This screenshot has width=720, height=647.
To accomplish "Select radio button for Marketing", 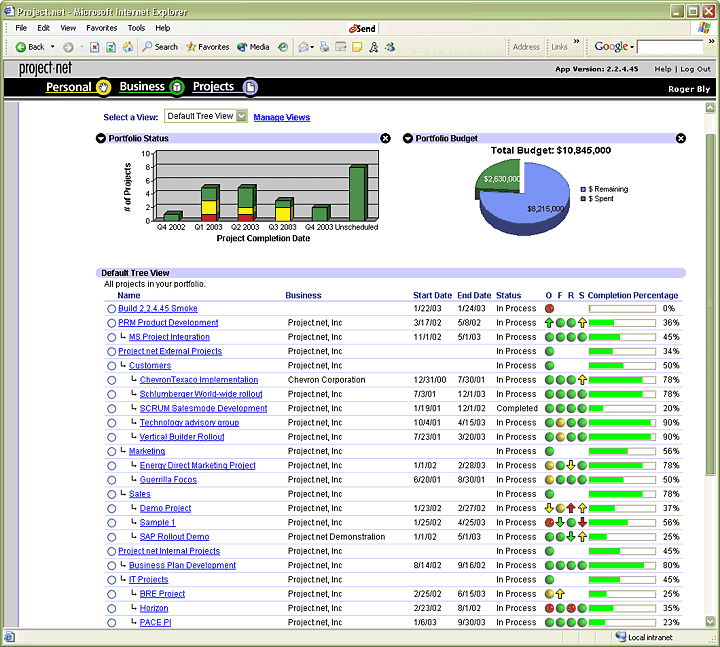I will click(112, 451).
